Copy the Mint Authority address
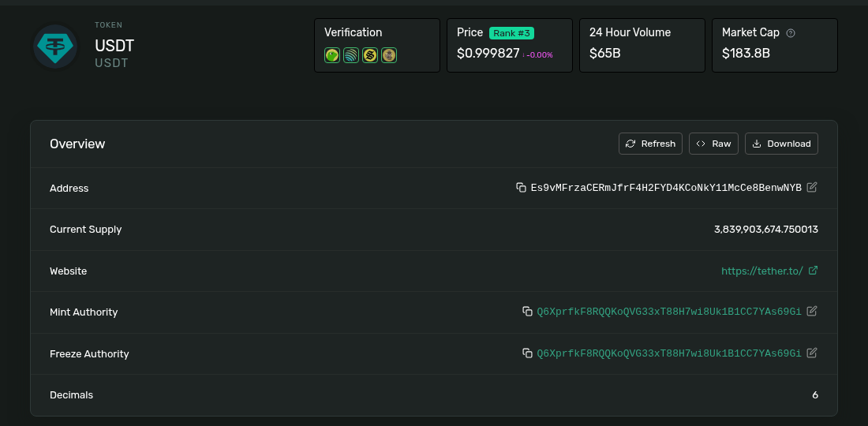This screenshot has width=868, height=426. pos(528,312)
